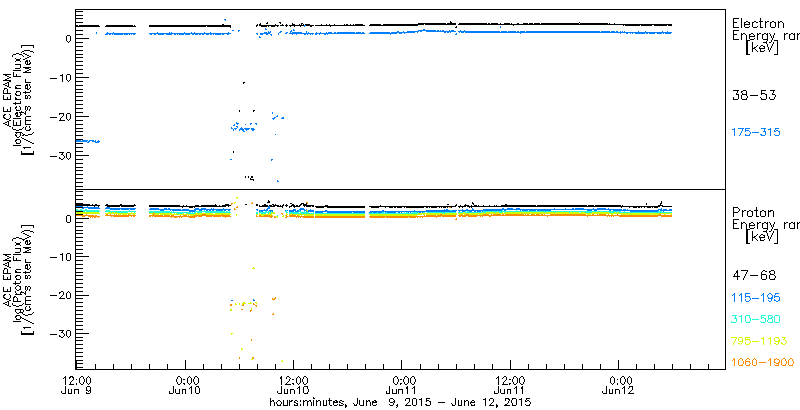Click the Proton legend heading

click(756, 211)
